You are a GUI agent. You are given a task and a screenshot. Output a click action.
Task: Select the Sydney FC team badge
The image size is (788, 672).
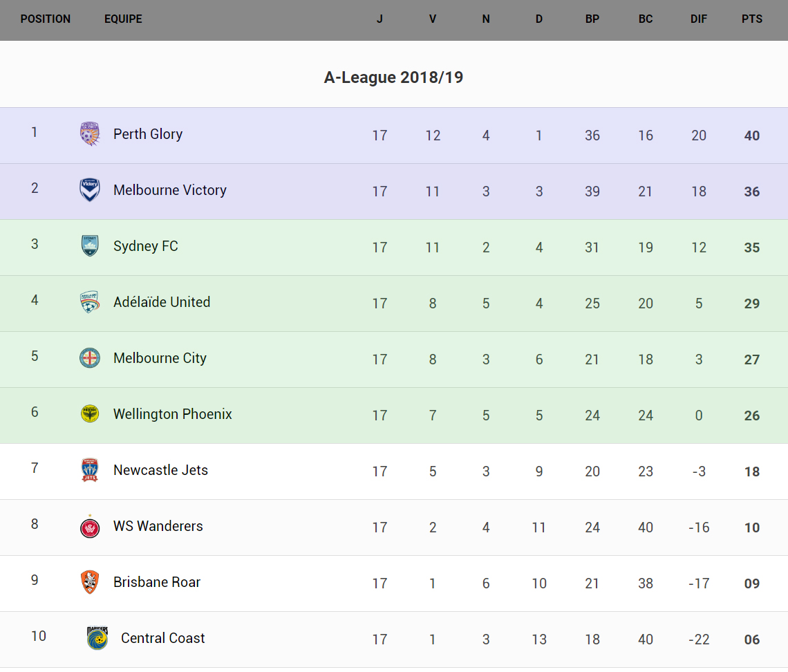(90, 246)
